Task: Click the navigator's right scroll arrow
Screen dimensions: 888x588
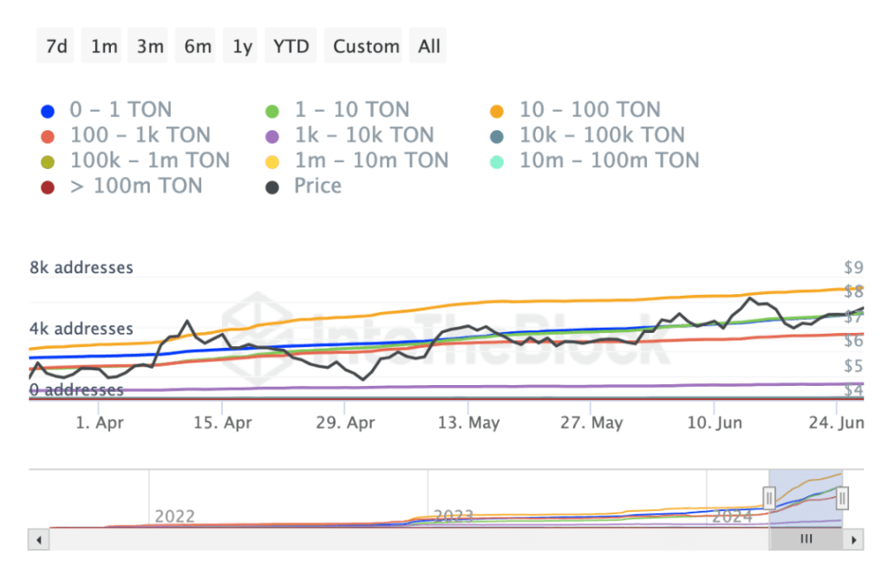Action: click(855, 539)
